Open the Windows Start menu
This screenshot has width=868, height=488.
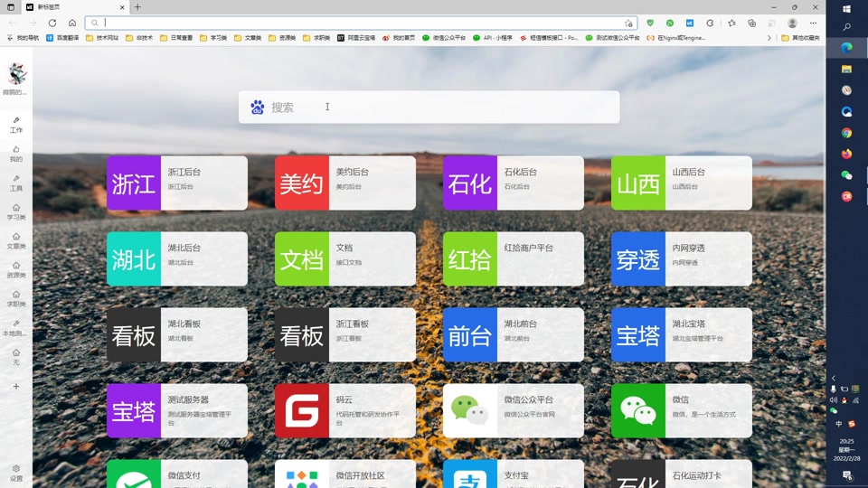[846, 8]
